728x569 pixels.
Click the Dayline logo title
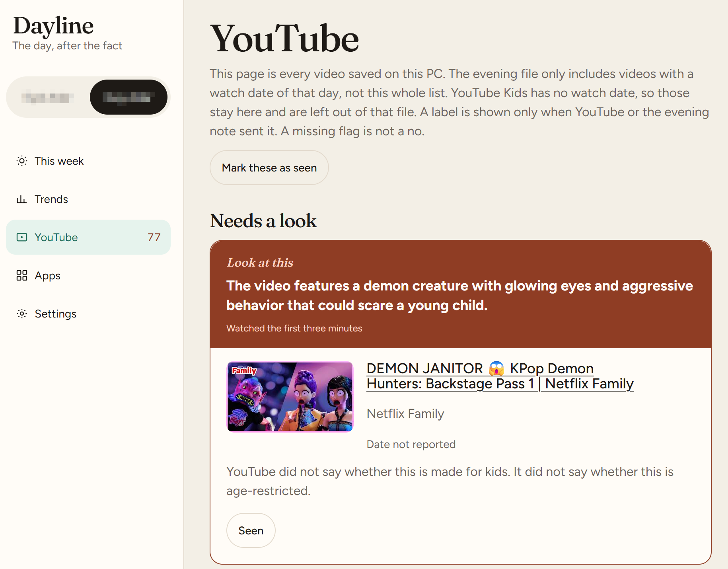tap(53, 25)
